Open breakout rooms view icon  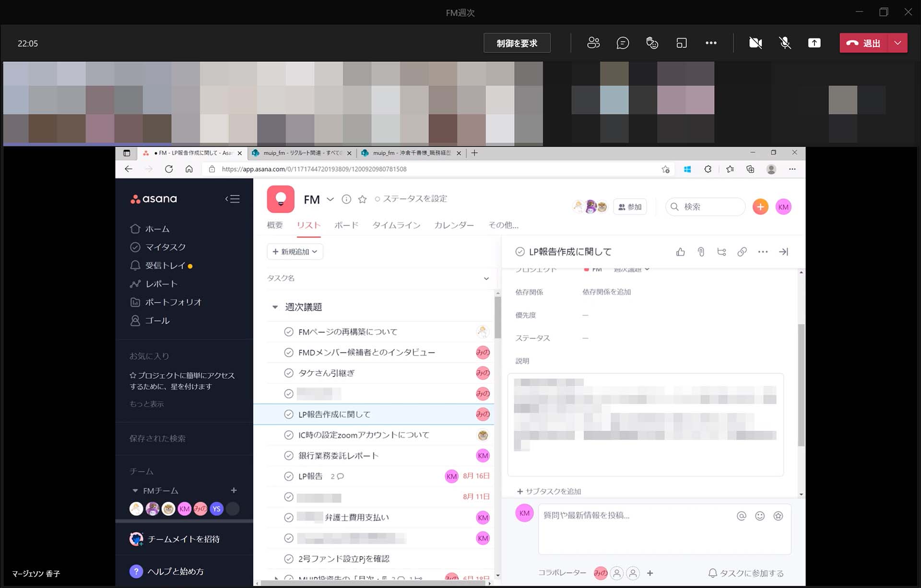682,43
